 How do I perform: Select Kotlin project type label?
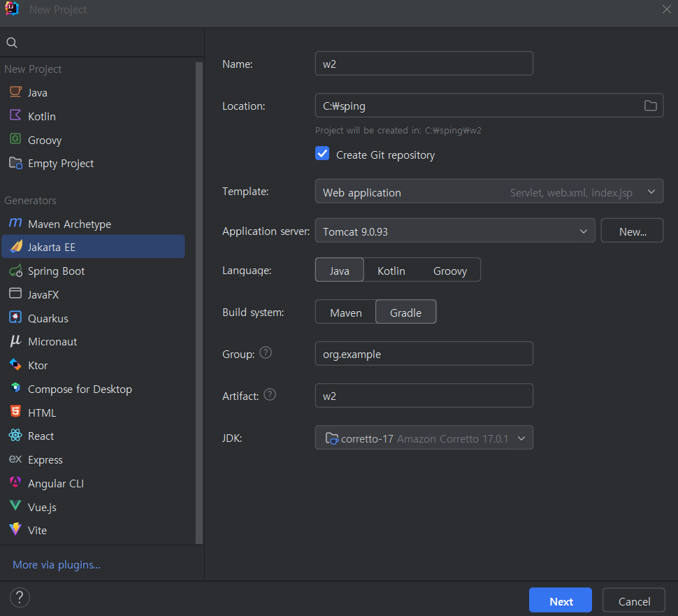pos(42,116)
